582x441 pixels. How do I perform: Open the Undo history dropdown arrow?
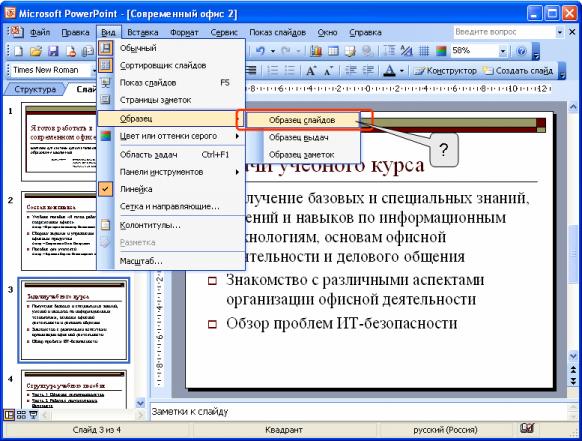(x=273, y=51)
